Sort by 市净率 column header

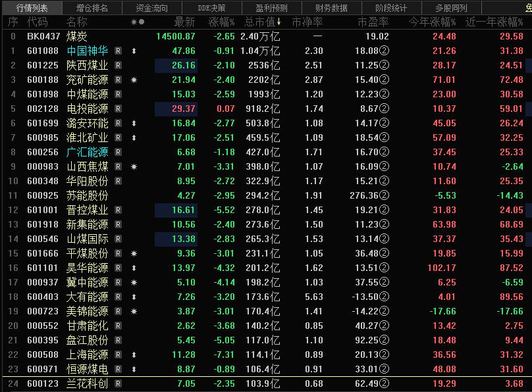point(307,22)
